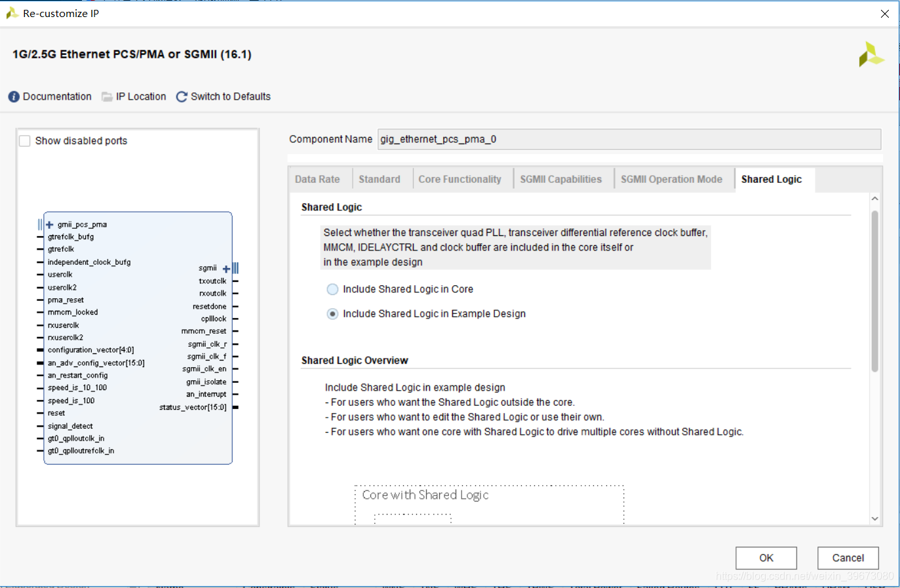Screen dimensions: 900x588
Task: Select the Shared Logic tab
Action: tap(772, 179)
